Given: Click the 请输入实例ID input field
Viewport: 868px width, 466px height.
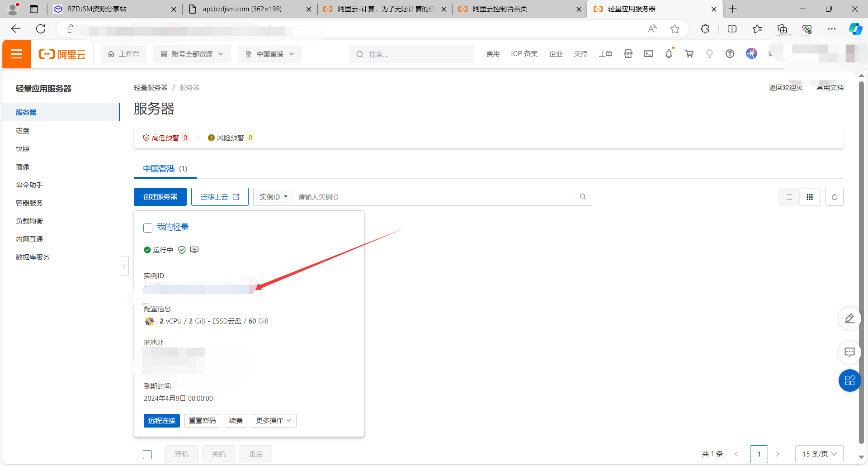Looking at the screenshot, I should coord(433,197).
